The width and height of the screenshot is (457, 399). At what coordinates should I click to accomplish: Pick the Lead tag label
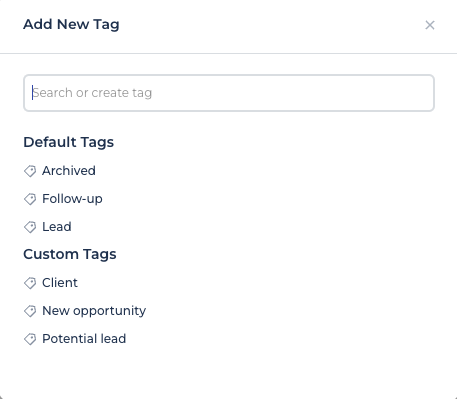pos(57,227)
